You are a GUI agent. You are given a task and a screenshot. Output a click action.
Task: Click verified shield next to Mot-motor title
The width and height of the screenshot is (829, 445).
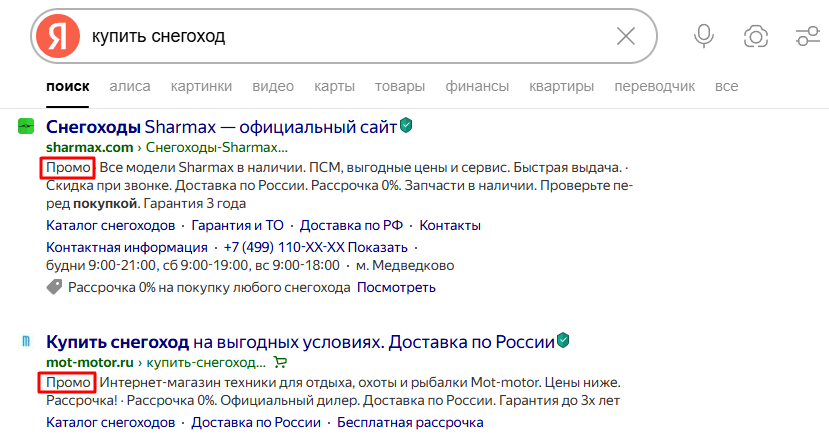pos(563,341)
